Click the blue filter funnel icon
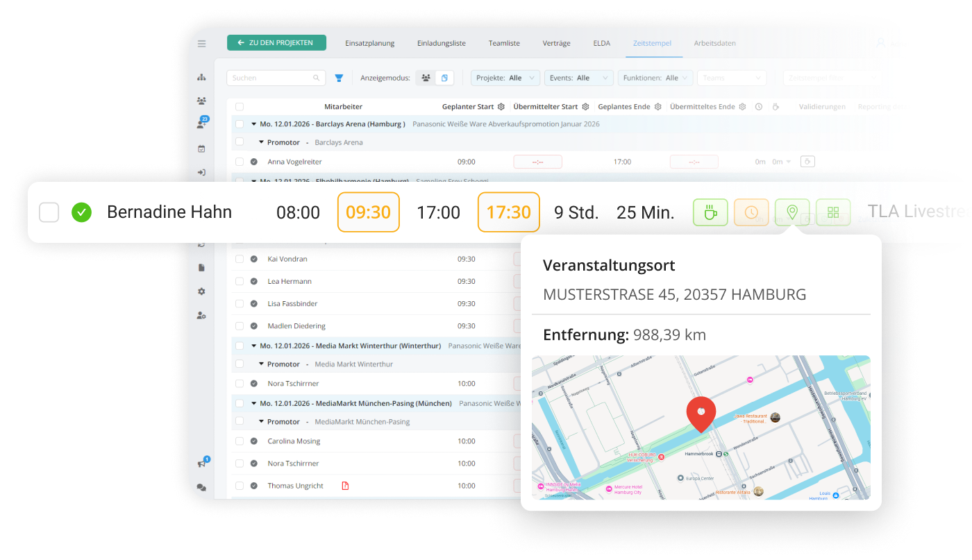This screenshot has height=560, width=972. pos(339,78)
